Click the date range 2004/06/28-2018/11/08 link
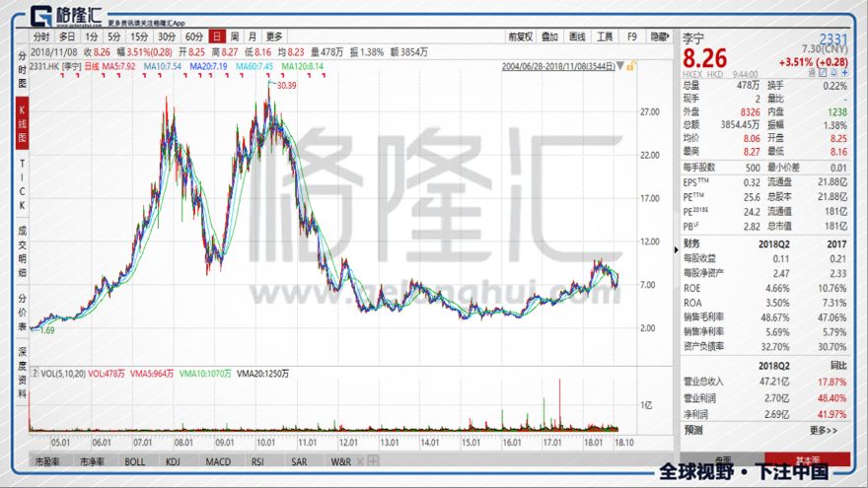 (558, 66)
